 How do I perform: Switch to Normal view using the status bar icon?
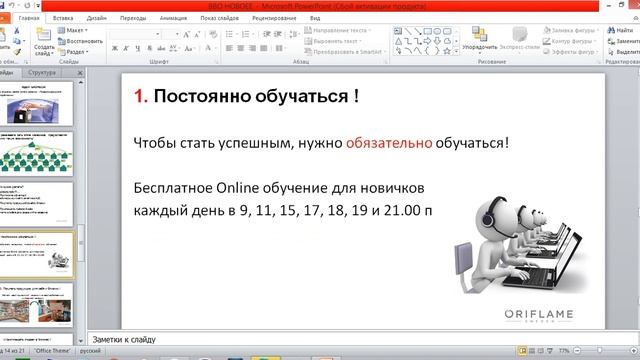pyautogui.click(x=522, y=351)
